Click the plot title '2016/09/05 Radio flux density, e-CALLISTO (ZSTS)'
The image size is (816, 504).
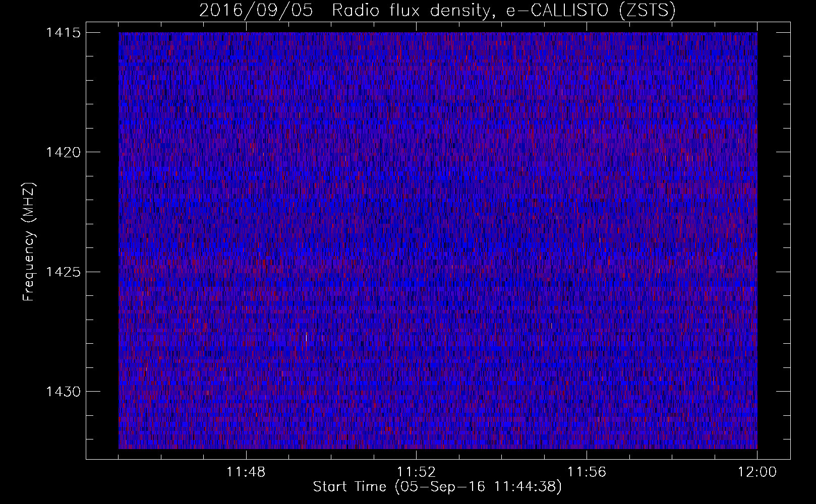(437, 11)
